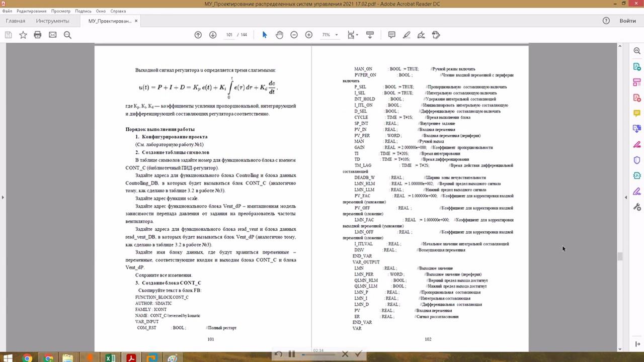Collapse the right tools pane with the arrow
Viewport: 644px width, 362px height.
(x=626, y=197)
